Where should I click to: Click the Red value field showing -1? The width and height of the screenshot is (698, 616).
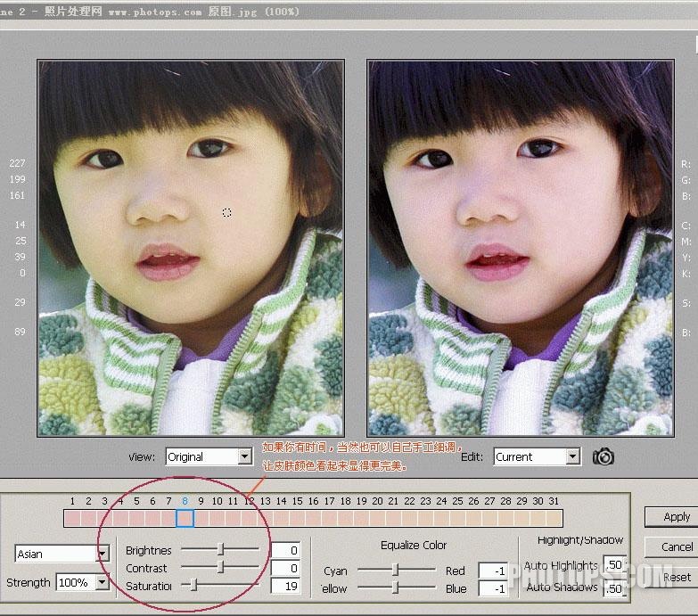[x=493, y=571]
